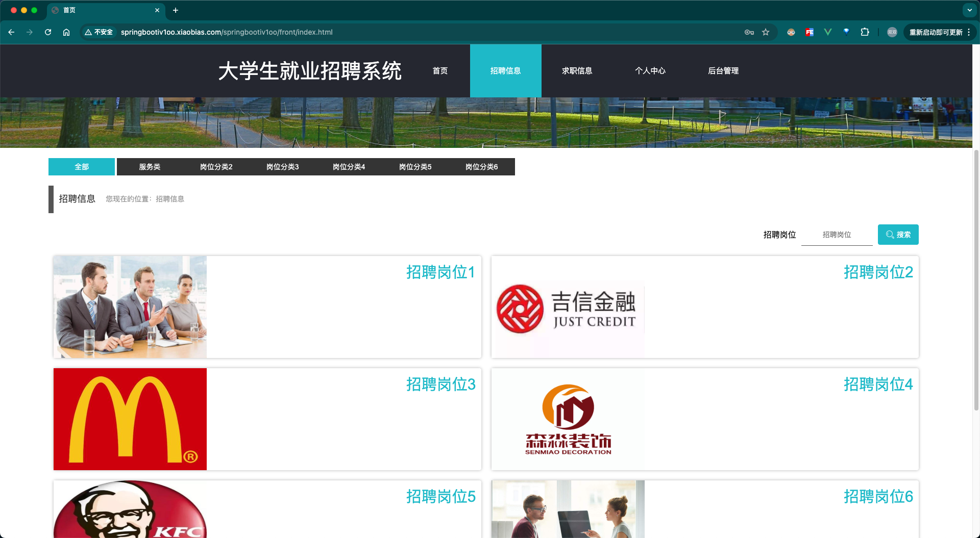980x538 pixels.
Task: Click the KFC logo thumbnail
Action: tap(130, 509)
